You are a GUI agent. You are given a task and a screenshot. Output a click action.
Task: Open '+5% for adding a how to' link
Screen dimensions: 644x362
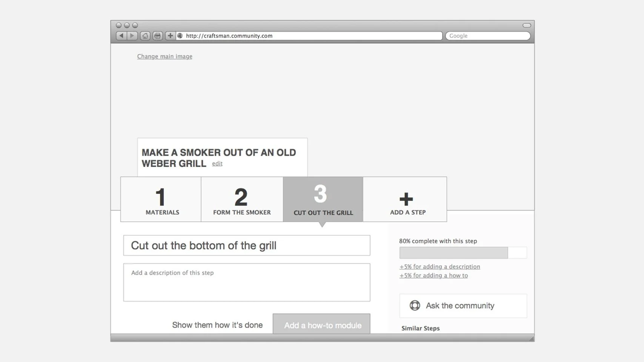coord(434,276)
